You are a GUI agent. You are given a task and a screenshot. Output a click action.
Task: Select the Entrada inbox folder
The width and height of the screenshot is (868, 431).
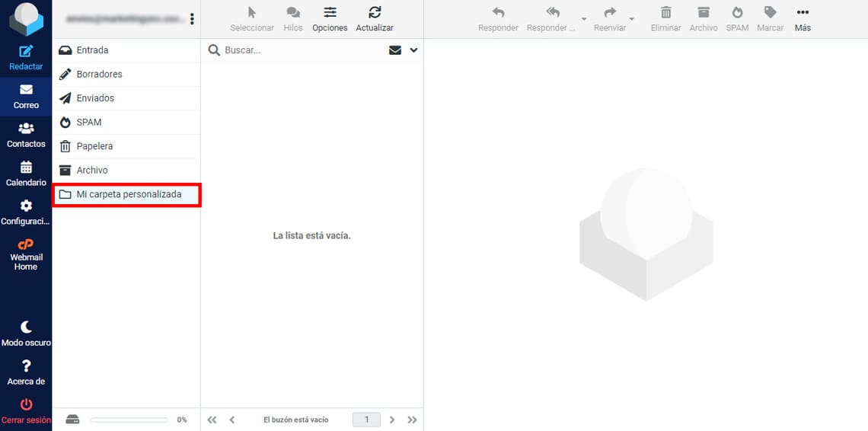coord(92,50)
